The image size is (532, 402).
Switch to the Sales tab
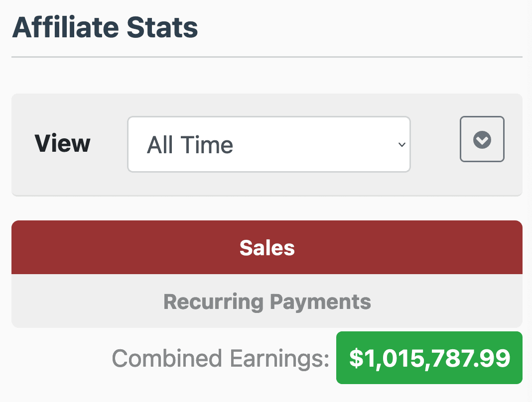click(x=267, y=247)
